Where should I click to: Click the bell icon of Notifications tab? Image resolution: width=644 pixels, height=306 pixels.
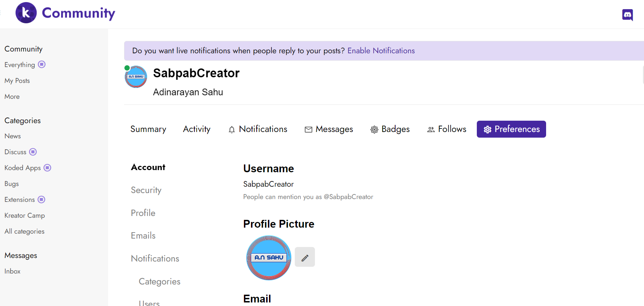[232, 130]
